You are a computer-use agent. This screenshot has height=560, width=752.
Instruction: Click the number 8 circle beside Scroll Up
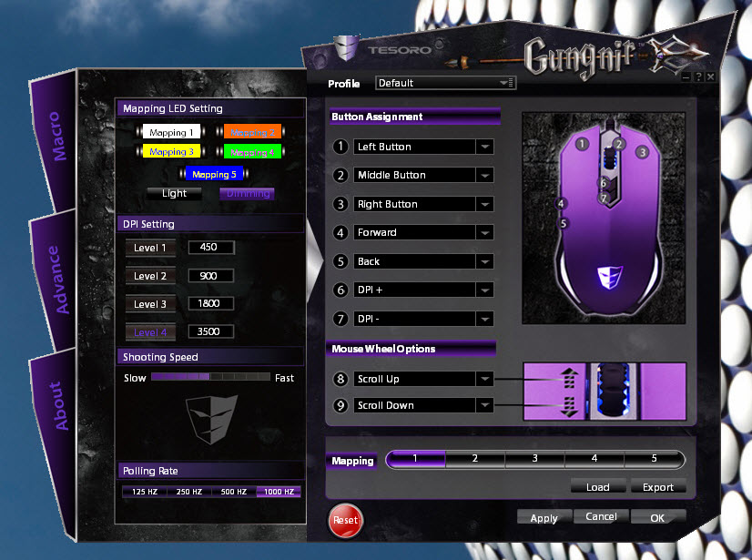[x=340, y=379]
